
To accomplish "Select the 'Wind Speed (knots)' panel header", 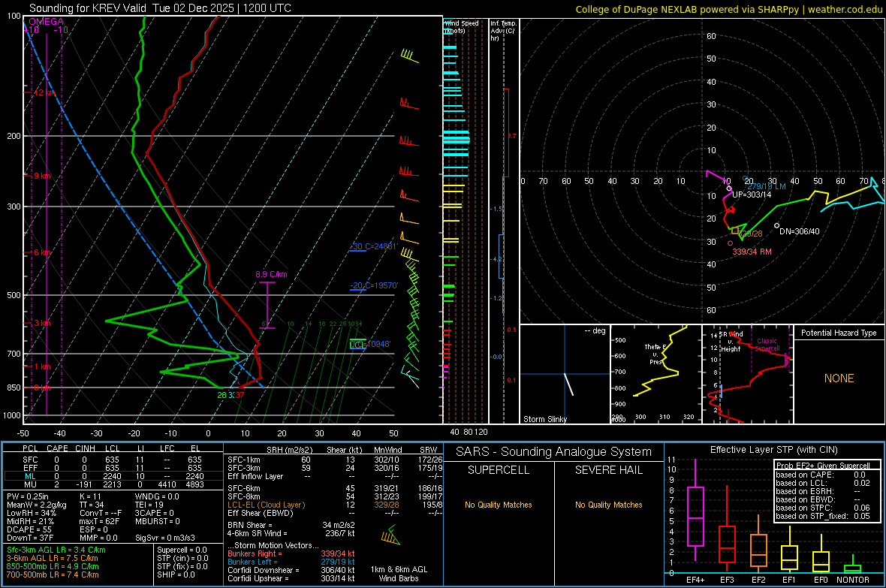I will [462, 26].
